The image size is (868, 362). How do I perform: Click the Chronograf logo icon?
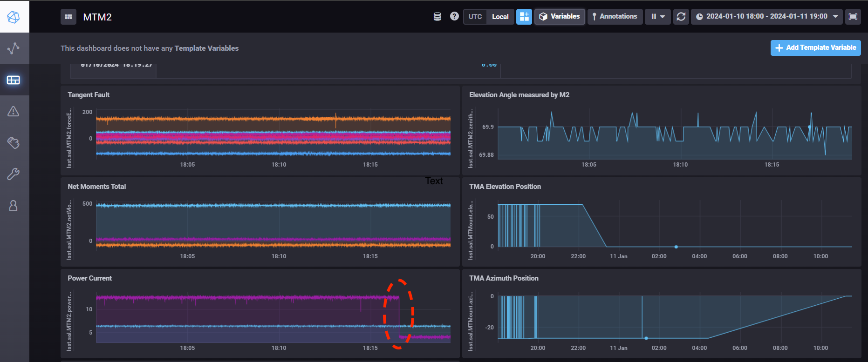(14, 17)
